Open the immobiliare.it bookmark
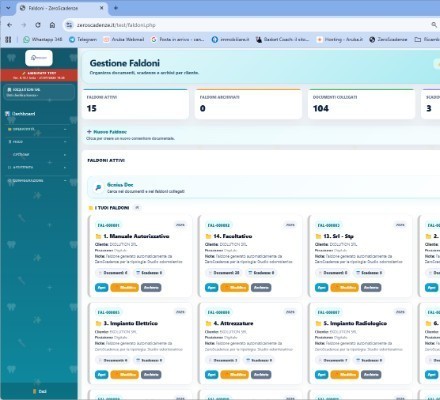 (230, 39)
